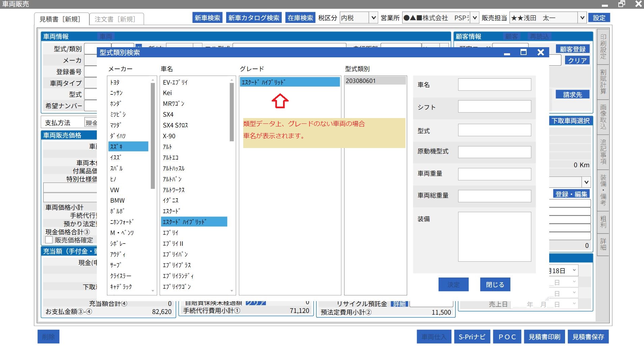Click the 閉じる button
This screenshot has height=347, width=644.
[x=495, y=285]
